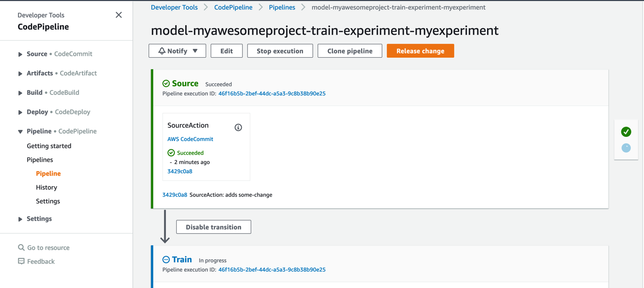
Task: Open CodePipeline breadcrumb link
Action: [x=233, y=7]
